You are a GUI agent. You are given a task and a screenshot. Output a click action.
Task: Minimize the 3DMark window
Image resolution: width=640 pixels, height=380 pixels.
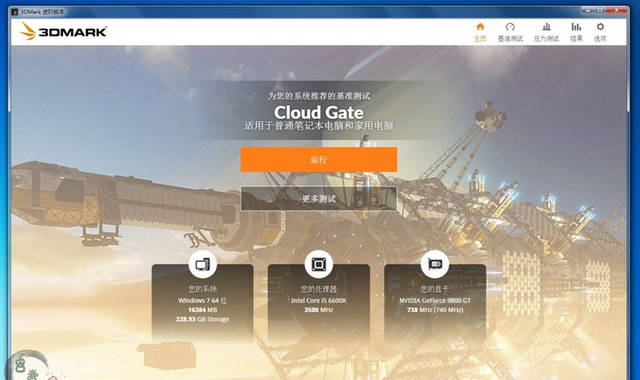coord(588,11)
